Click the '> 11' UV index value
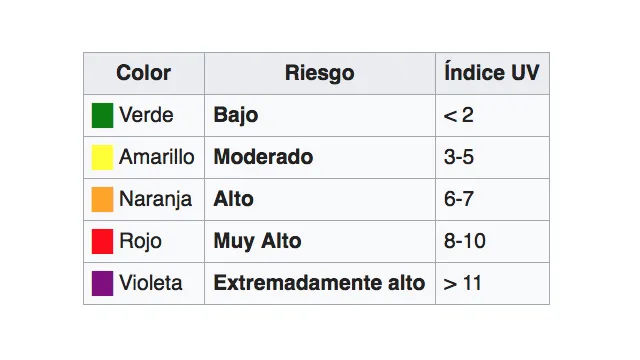The height and width of the screenshot is (360, 640). pos(462,283)
